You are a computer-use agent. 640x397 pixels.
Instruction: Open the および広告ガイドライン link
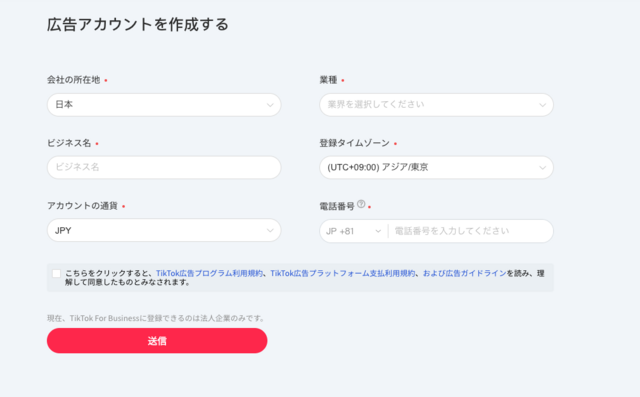[464, 273]
